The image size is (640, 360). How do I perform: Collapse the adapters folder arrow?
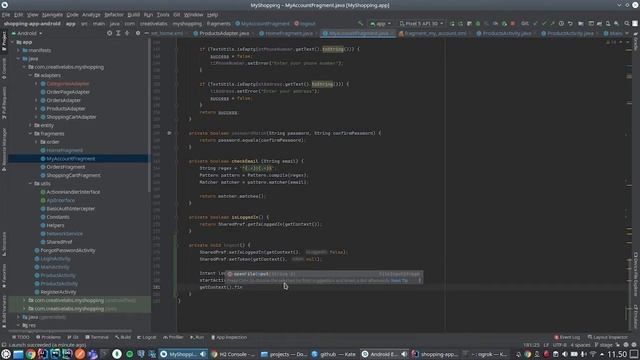pyautogui.click(x=31, y=76)
